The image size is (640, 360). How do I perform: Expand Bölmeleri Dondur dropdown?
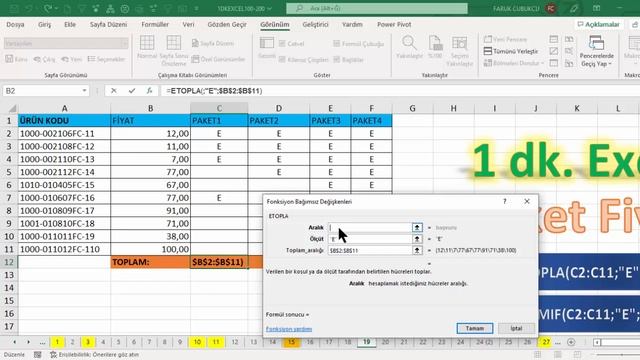[x=542, y=63]
